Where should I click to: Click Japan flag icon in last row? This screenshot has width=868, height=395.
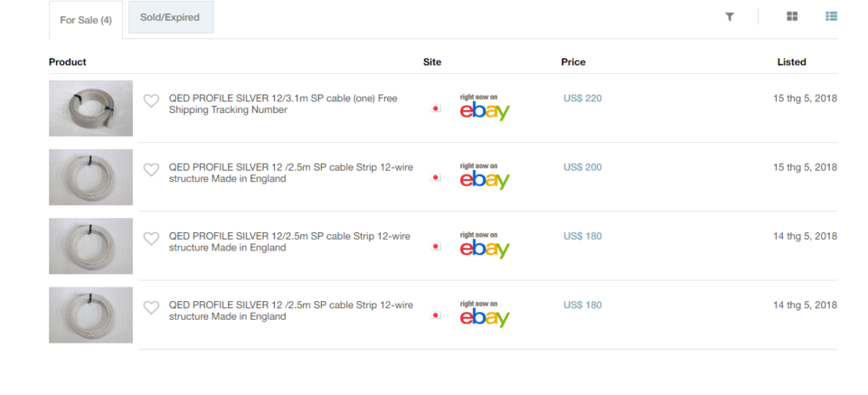436,315
